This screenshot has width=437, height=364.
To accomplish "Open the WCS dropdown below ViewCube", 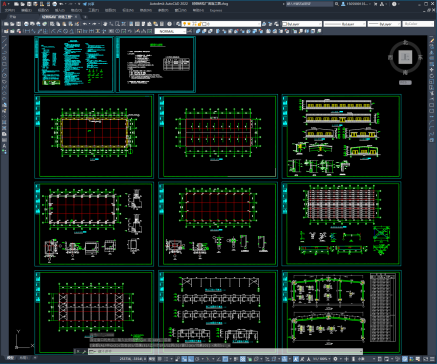I will tap(405, 82).
